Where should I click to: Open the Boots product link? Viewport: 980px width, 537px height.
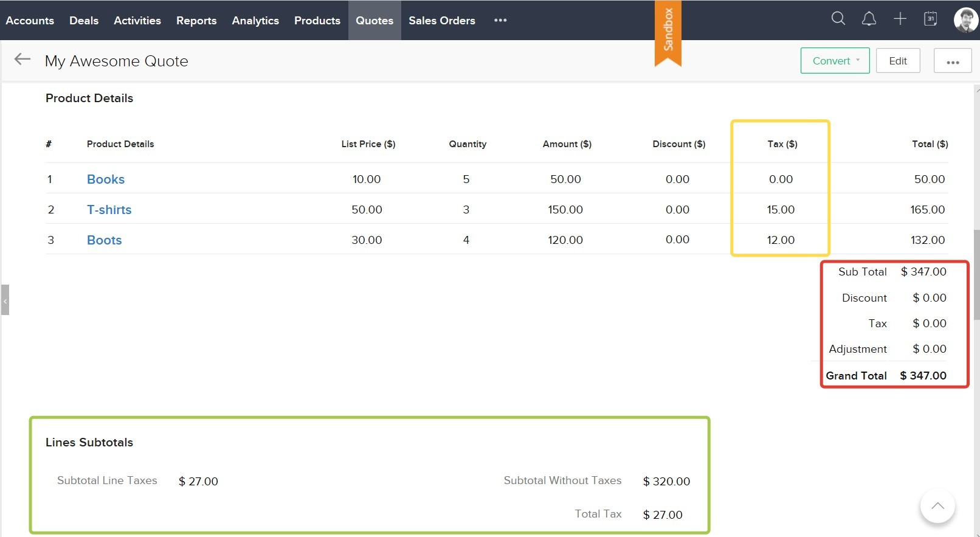105,240
